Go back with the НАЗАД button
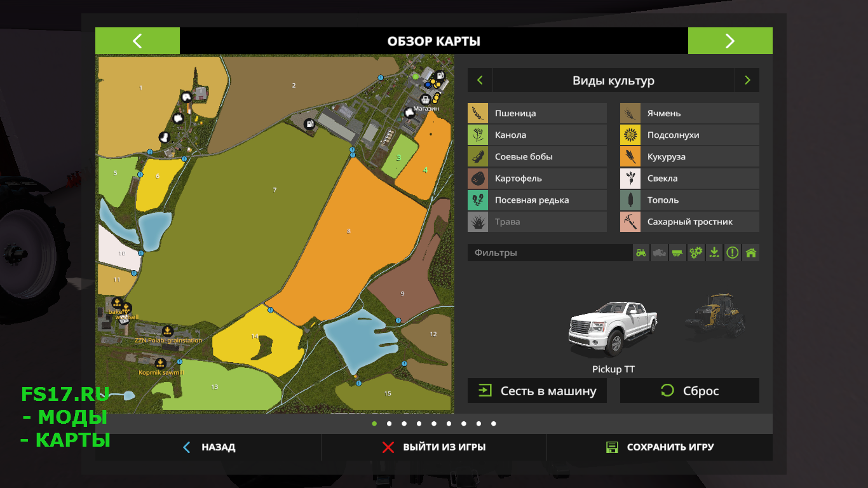 tap(208, 447)
